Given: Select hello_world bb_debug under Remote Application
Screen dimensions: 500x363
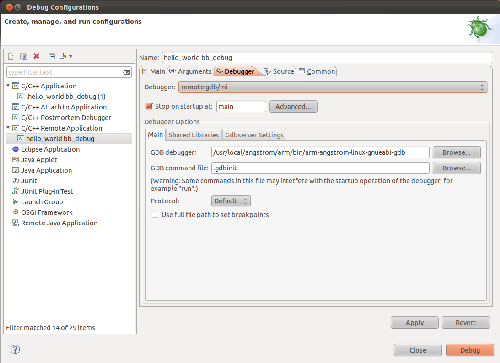Looking at the screenshot, I should (x=60, y=138).
